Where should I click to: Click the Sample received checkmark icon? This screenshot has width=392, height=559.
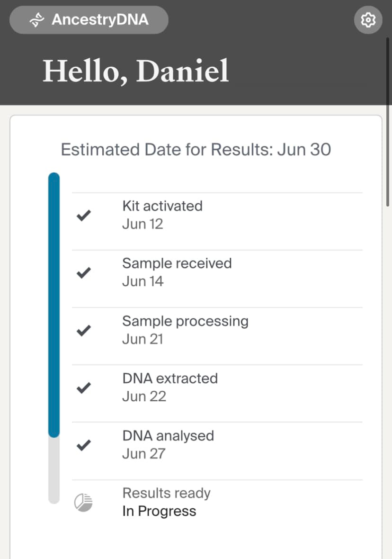click(x=84, y=273)
